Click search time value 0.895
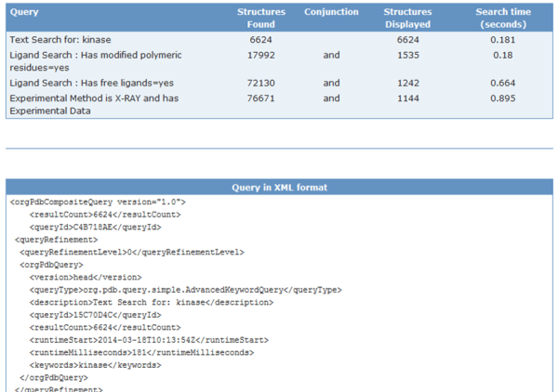Screen dimensions: 558x392 tap(503, 98)
